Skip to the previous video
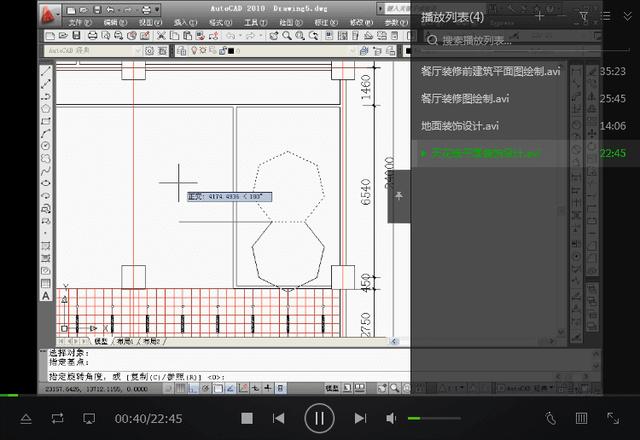The width and height of the screenshot is (640, 440). (x=279, y=418)
